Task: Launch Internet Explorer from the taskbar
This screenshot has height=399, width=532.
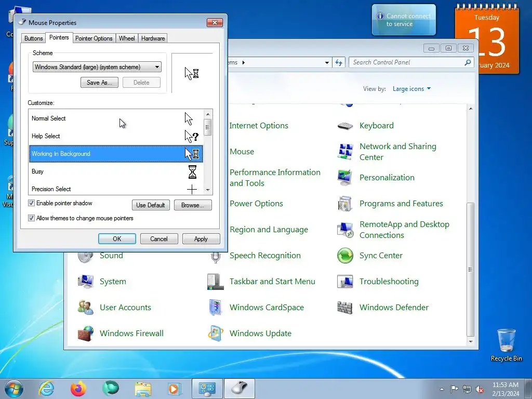Action: 46,389
